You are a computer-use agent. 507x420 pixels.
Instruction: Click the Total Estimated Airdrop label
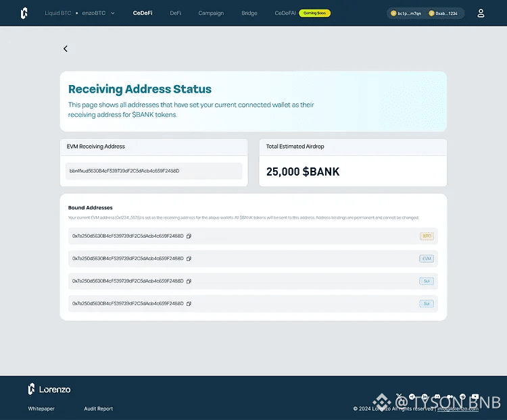pyautogui.click(x=295, y=147)
